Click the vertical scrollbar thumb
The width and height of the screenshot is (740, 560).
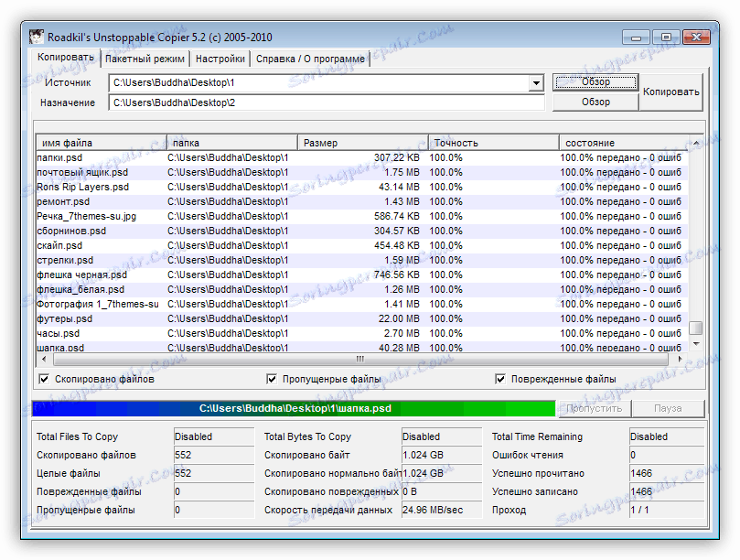tap(696, 328)
